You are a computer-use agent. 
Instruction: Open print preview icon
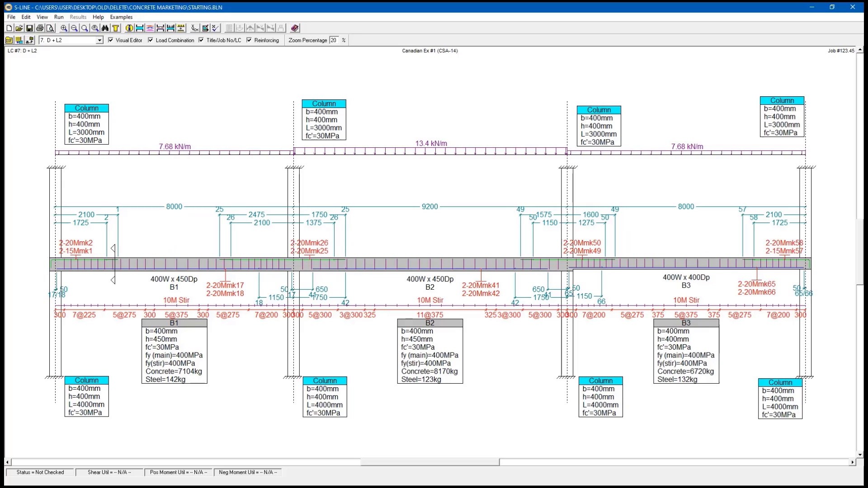[50, 28]
